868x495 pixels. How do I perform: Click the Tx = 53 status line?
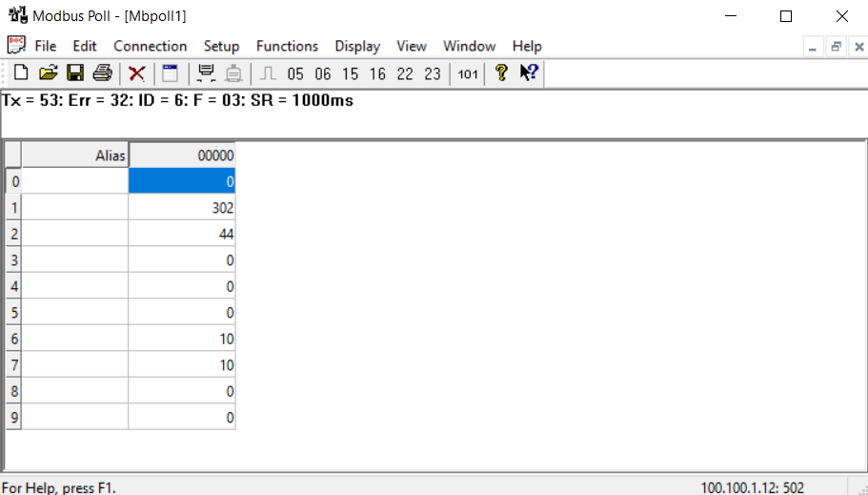[x=177, y=101]
